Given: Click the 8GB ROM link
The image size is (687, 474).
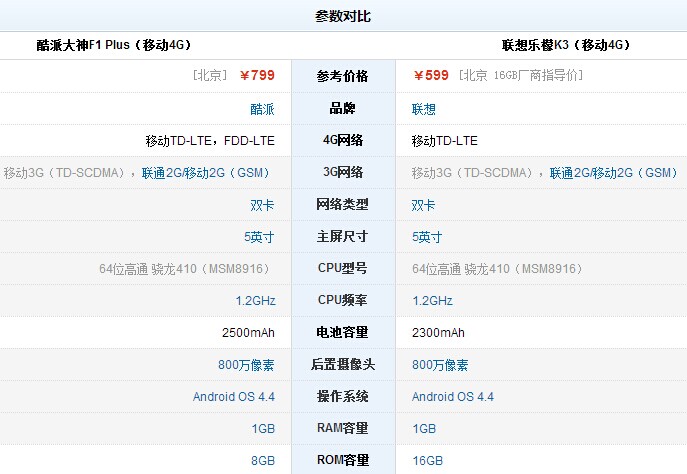Looking at the screenshot, I should [263, 460].
